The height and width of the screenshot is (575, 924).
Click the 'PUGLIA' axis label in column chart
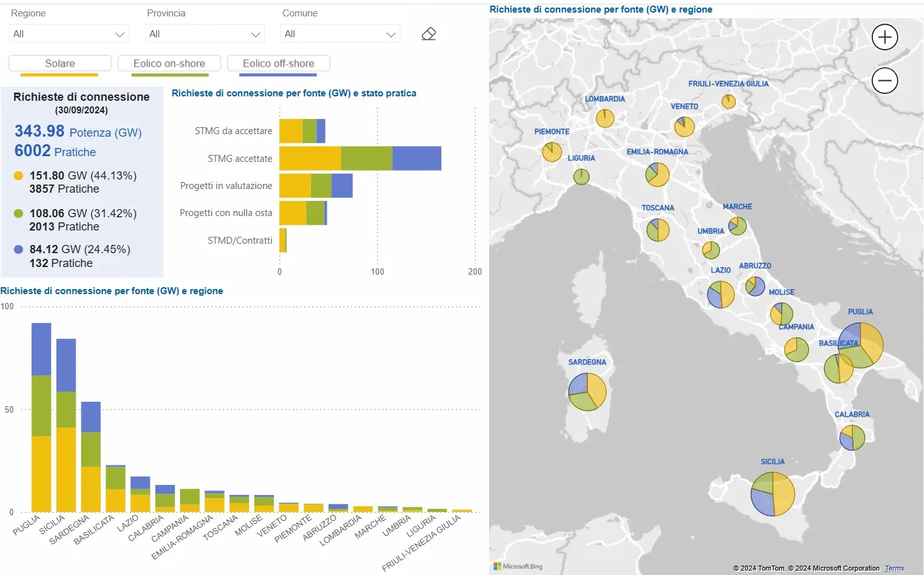26,526
